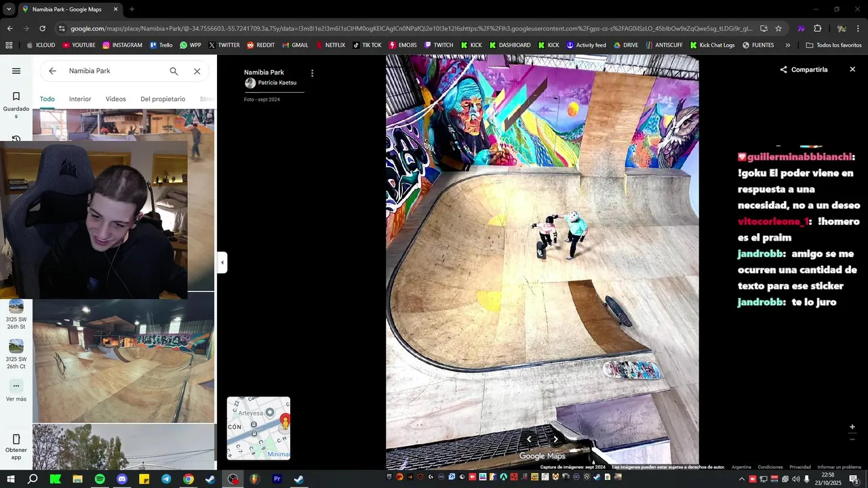This screenshot has width=868, height=488.
Task: Switch to the Interior tab
Action: (80, 99)
